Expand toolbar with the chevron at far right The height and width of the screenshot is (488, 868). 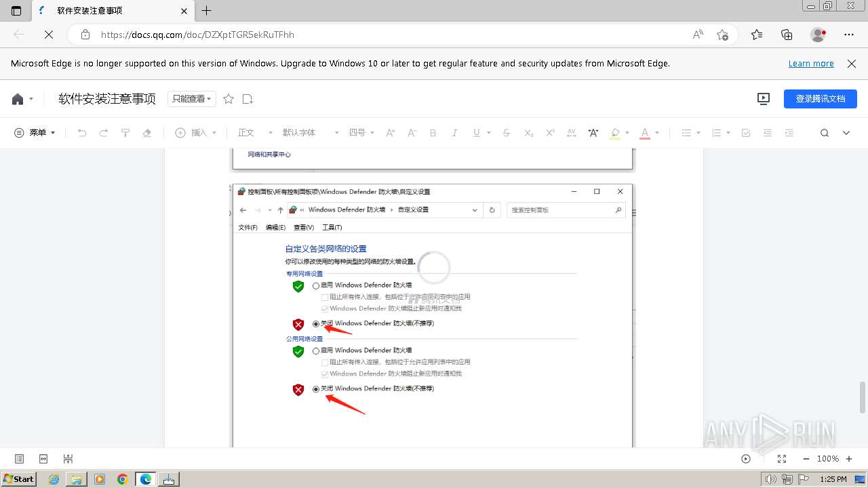(846, 133)
